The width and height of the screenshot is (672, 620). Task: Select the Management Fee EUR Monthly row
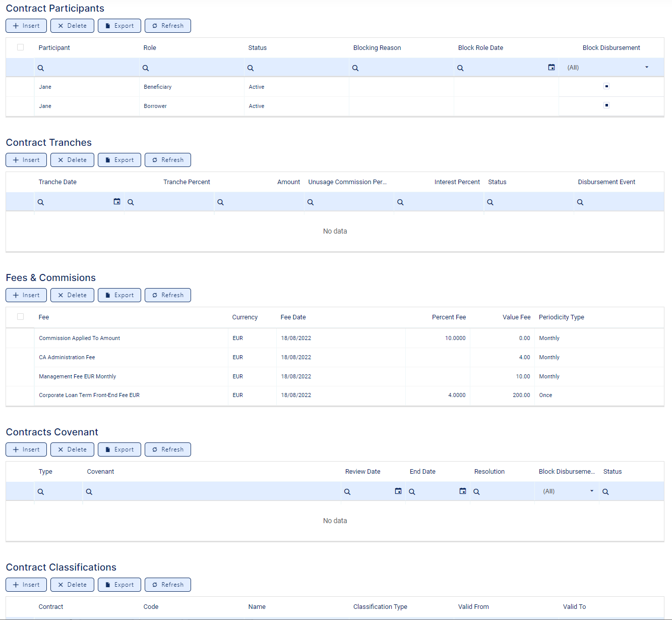click(78, 376)
